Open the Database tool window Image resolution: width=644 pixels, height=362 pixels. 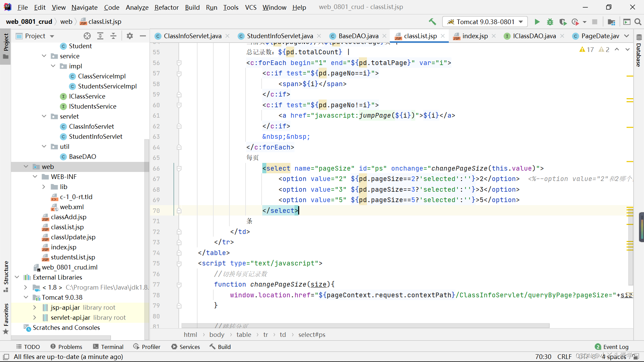(639, 51)
